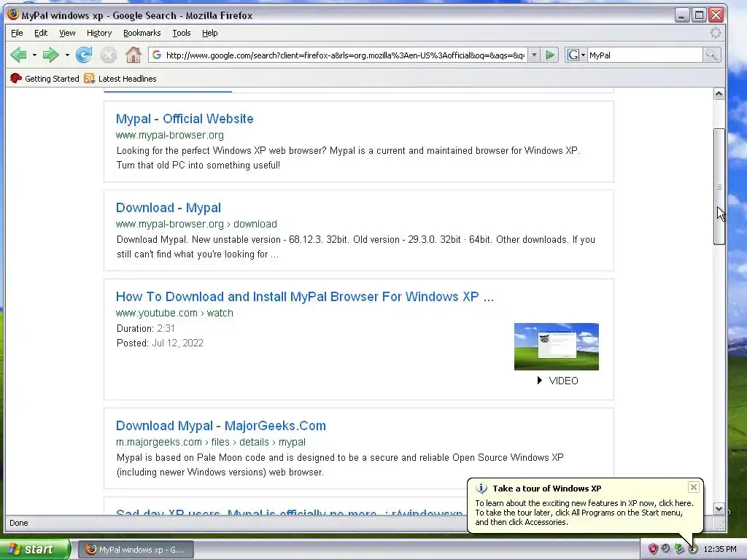Image resolution: width=747 pixels, height=560 pixels.
Task: Click into the URL address field
Action: 345,55
